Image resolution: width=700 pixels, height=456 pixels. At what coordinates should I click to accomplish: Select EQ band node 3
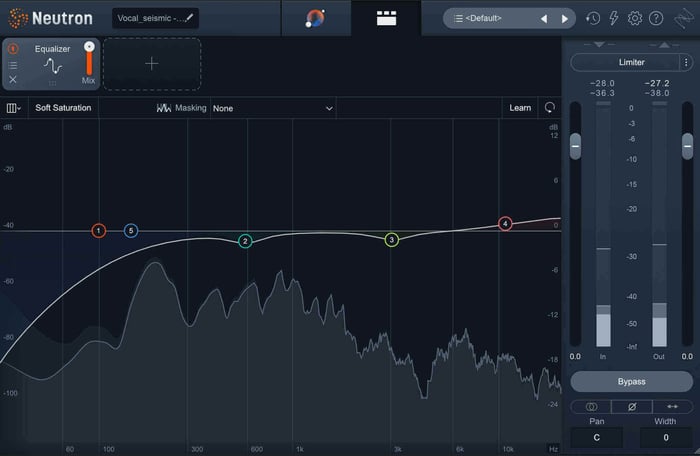pyautogui.click(x=392, y=240)
